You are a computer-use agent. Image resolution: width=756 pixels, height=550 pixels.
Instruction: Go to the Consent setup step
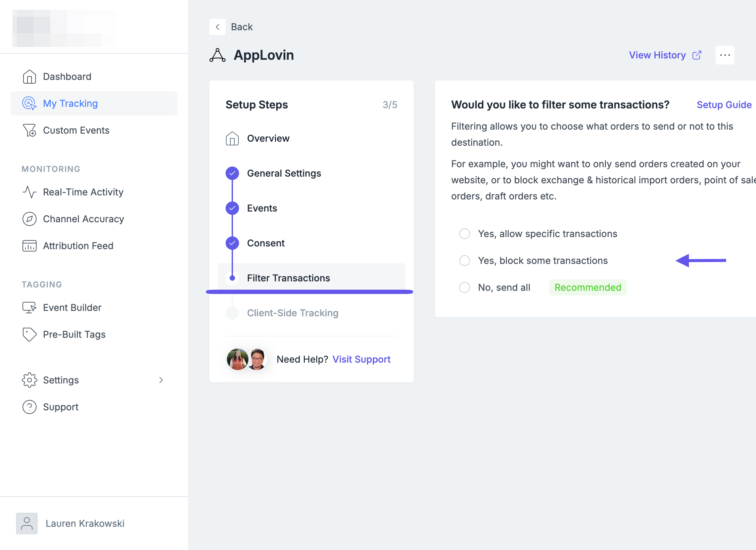point(312,243)
